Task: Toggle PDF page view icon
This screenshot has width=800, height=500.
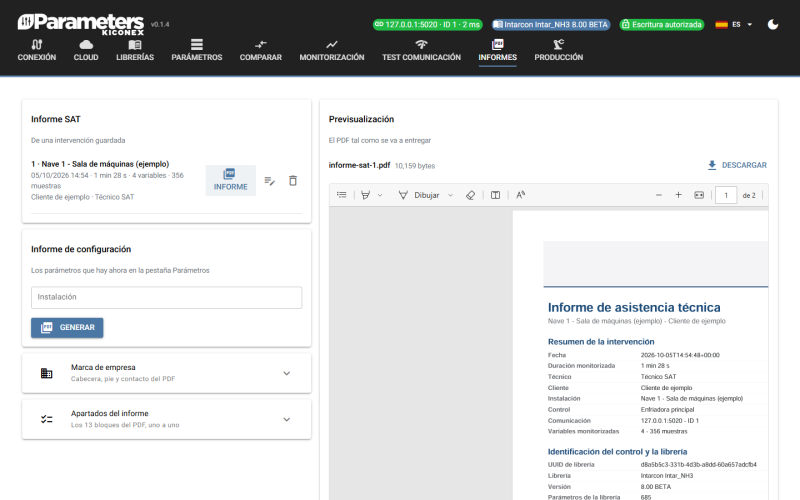Action: 495,195
